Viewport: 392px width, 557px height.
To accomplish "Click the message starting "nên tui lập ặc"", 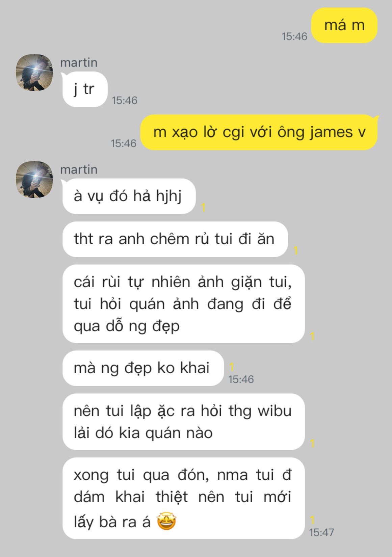I will (x=183, y=422).
